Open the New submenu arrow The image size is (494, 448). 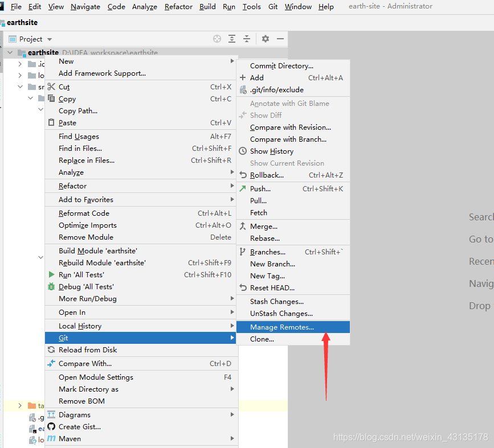tap(232, 61)
